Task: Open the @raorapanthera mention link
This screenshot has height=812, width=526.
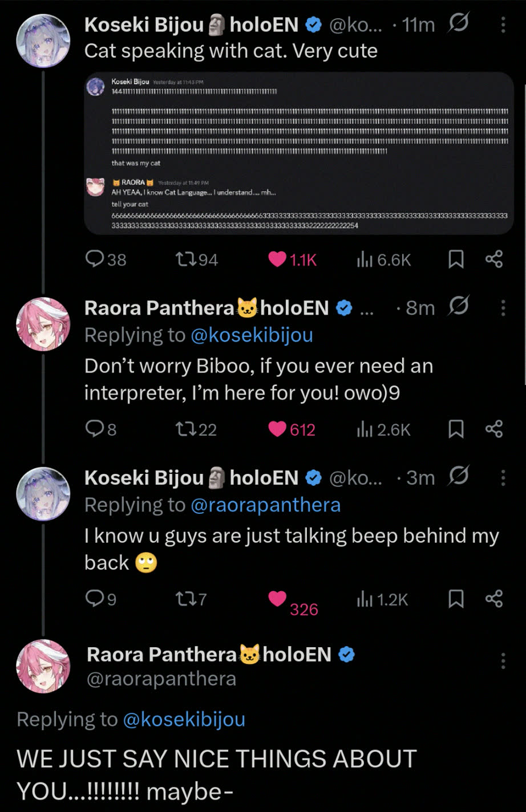Action: [x=265, y=505]
